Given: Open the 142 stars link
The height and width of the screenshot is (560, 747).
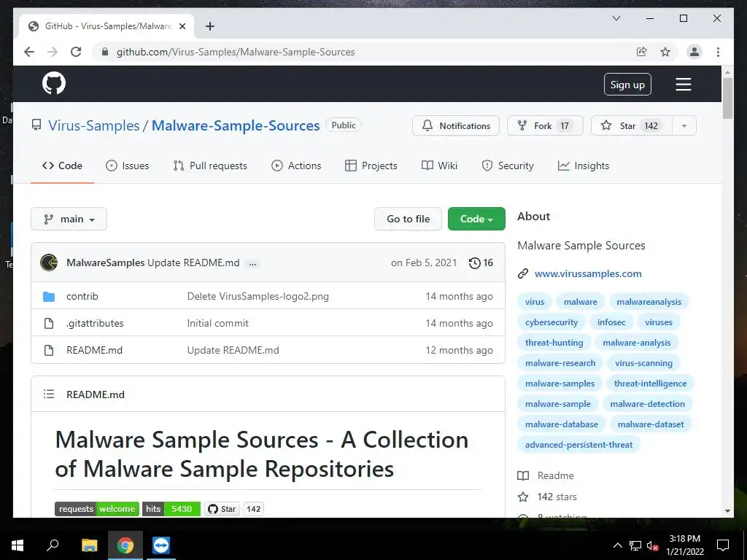Looking at the screenshot, I should (x=547, y=497).
